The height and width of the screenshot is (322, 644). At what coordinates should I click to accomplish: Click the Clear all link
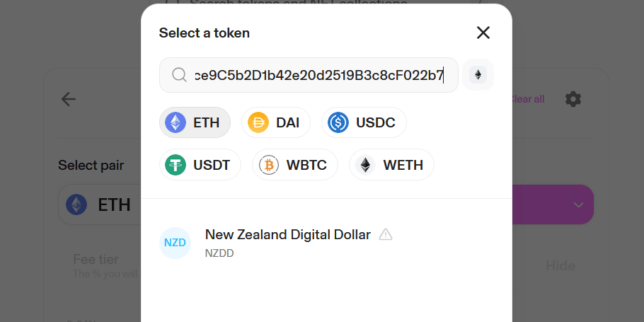[527, 99]
